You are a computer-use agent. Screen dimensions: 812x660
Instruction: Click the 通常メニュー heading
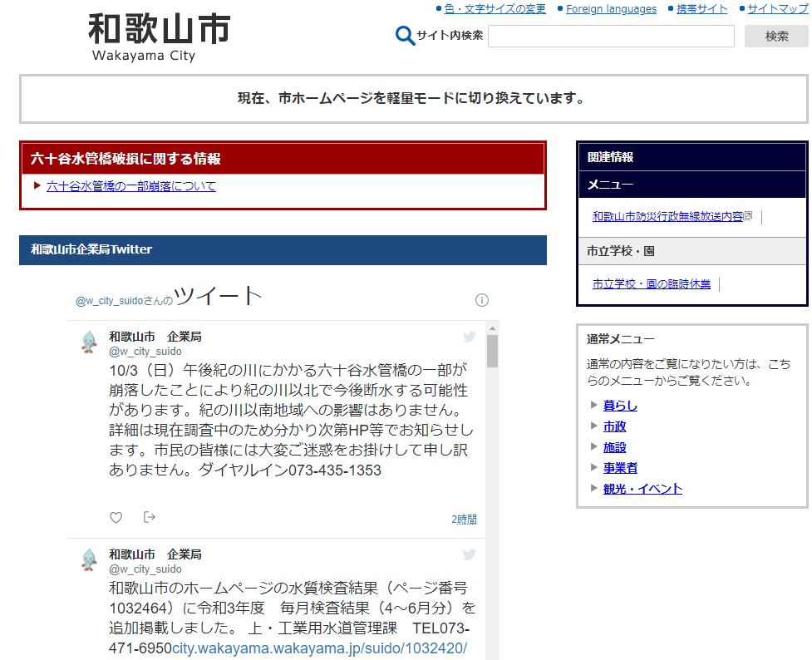point(620,339)
